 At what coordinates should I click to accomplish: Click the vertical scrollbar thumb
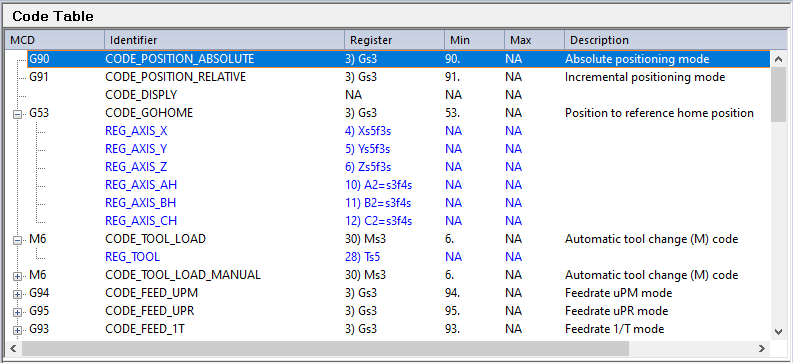tap(779, 95)
